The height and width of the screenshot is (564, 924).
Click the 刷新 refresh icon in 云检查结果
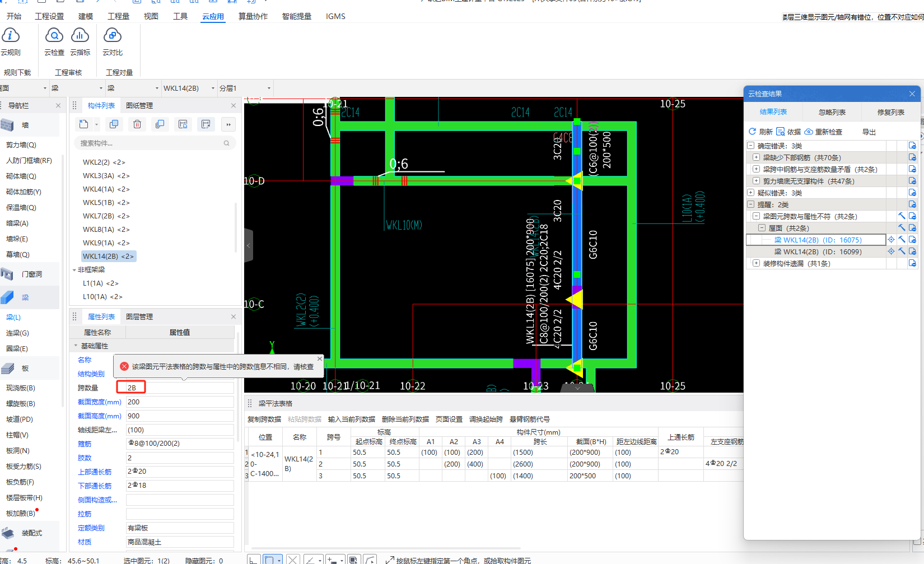(x=752, y=132)
